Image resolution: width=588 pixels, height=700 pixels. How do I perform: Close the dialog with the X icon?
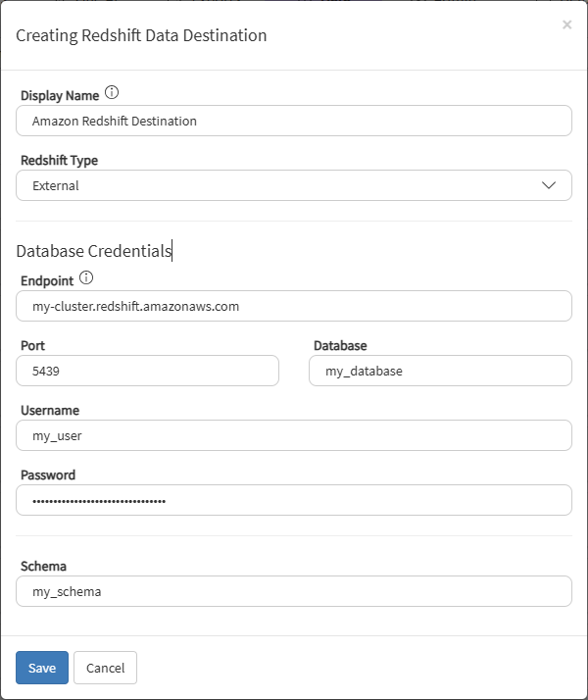(x=567, y=25)
